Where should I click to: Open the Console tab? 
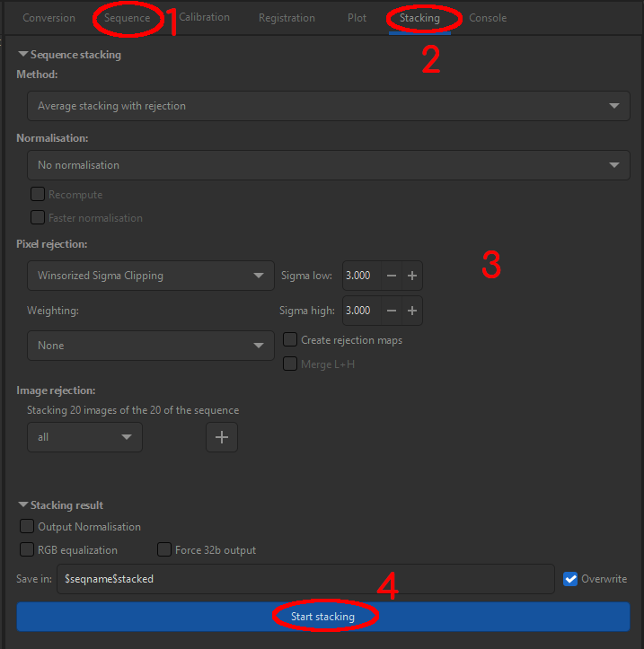[488, 18]
